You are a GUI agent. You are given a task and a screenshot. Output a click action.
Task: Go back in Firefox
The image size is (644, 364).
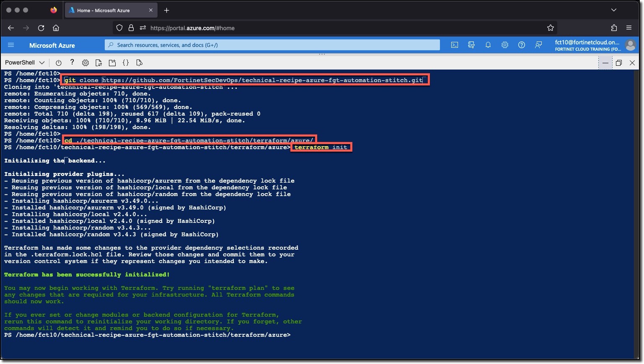click(x=11, y=28)
